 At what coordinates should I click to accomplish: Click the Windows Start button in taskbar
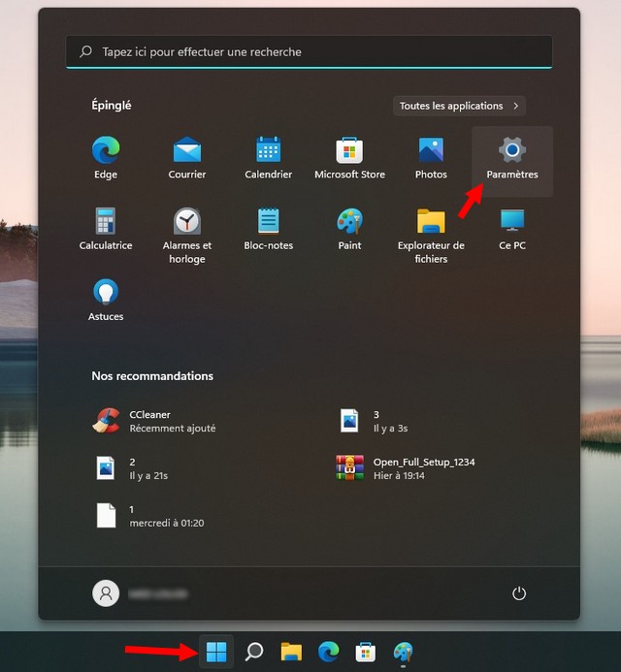(216, 652)
